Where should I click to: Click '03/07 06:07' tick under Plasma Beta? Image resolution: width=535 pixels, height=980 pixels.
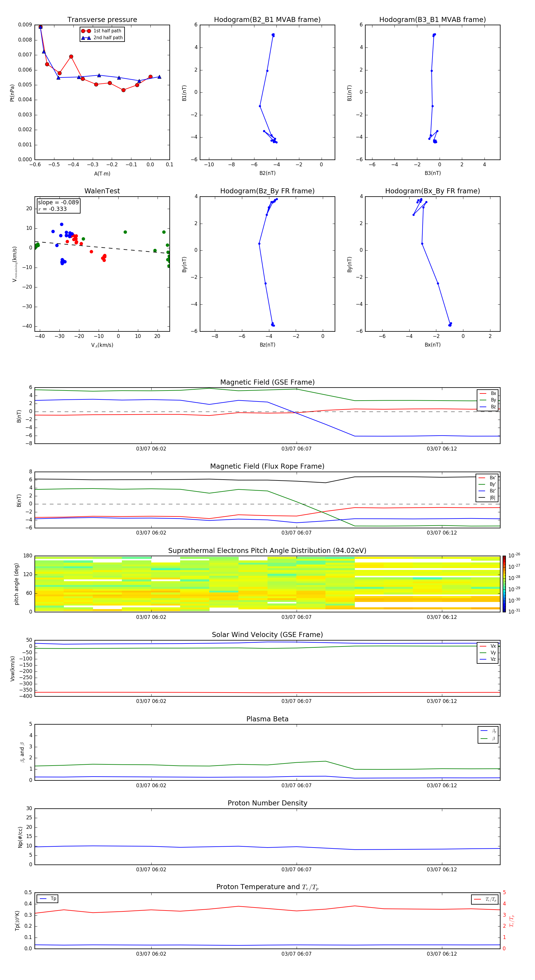(296, 785)
